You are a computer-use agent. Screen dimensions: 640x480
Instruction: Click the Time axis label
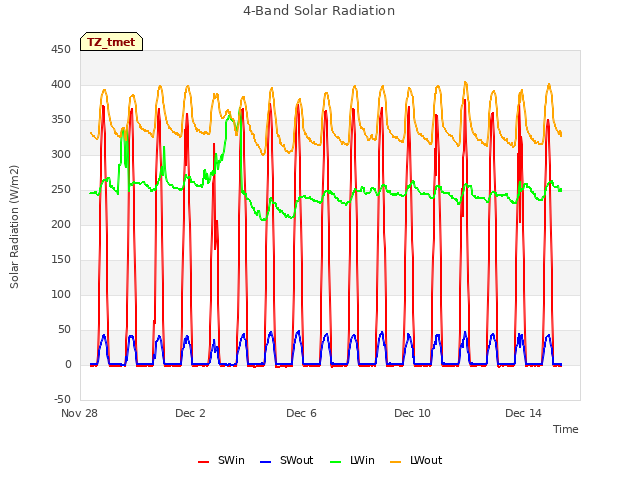[x=566, y=429]
